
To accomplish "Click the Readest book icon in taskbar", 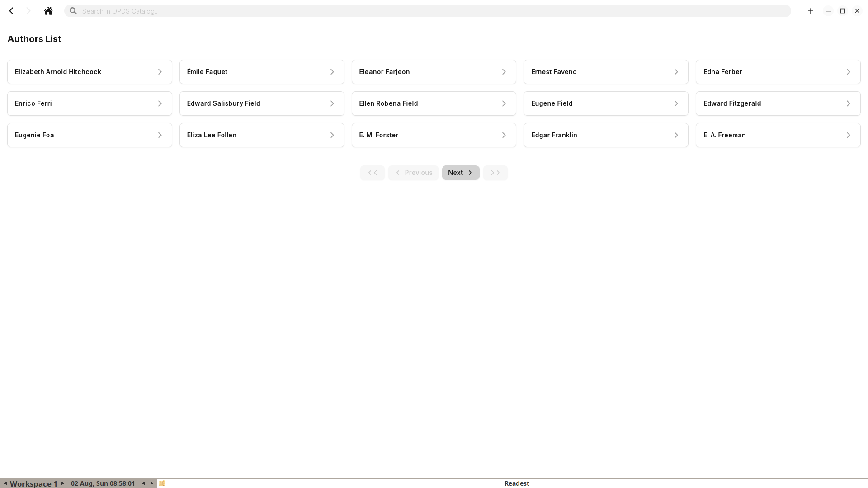I will (x=162, y=483).
